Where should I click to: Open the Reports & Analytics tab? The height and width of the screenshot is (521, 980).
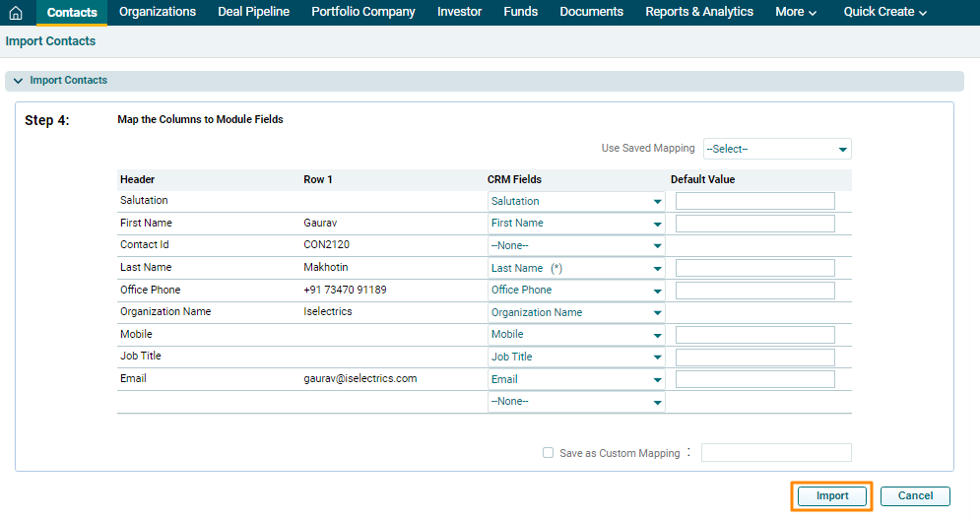pyautogui.click(x=699, y=12)
